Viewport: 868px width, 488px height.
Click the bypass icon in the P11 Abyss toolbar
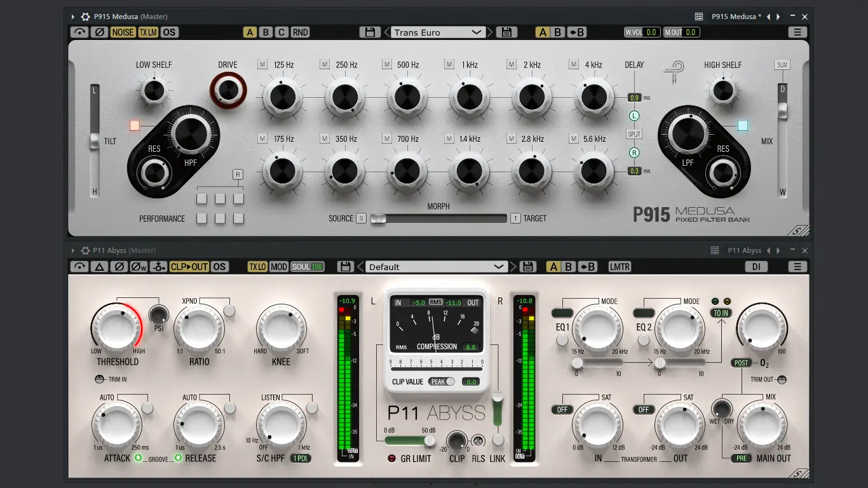tap(79, 267)
